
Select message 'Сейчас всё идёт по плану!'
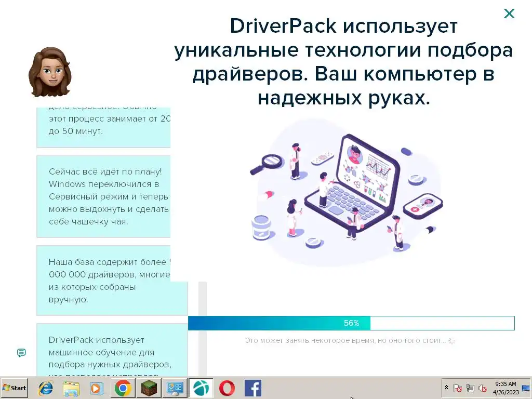pyautogui.click(x=103, y=196)
